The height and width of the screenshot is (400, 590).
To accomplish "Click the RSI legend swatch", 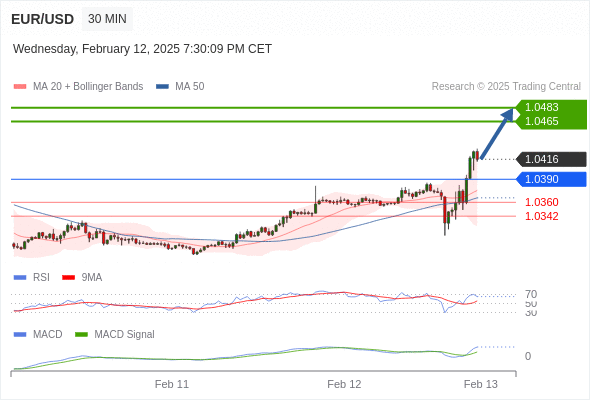I will pyautogui.click(x=20, y=278).
